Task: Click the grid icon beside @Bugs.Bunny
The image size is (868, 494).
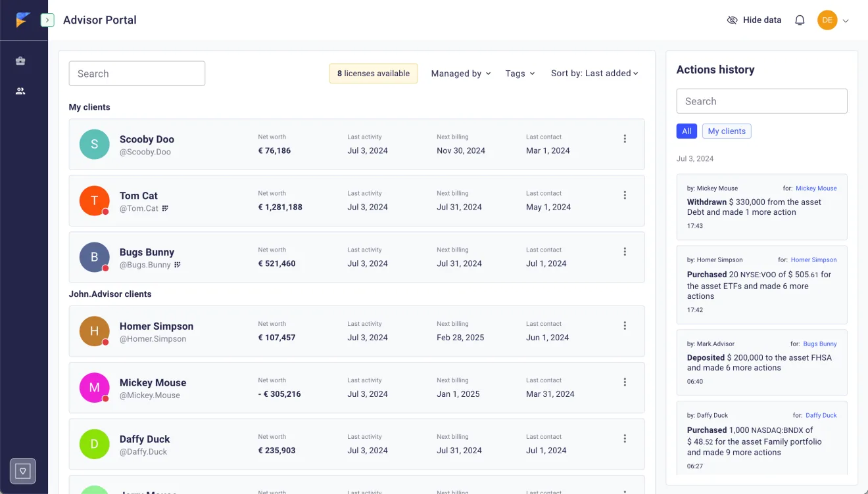Action: coord(178,265)
